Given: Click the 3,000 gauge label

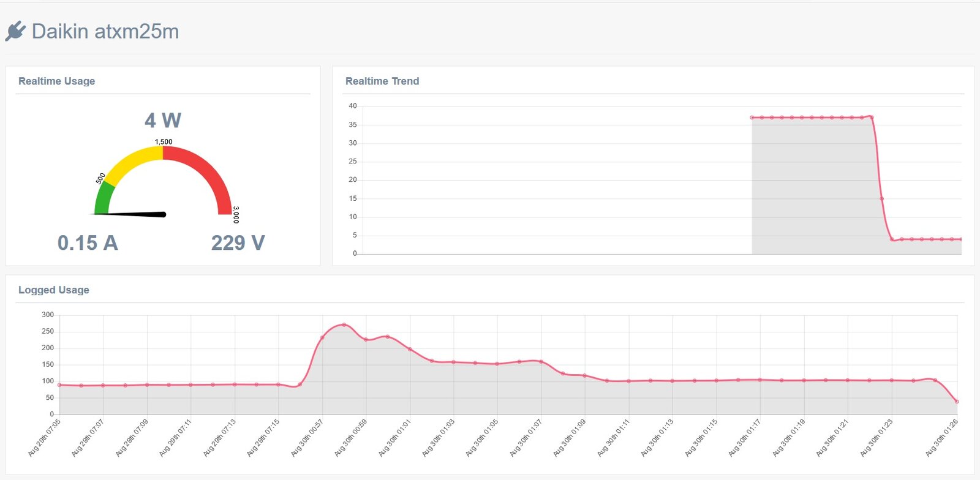Looking at the screenshot, I should pyautogui.click(x=236, y=214).
